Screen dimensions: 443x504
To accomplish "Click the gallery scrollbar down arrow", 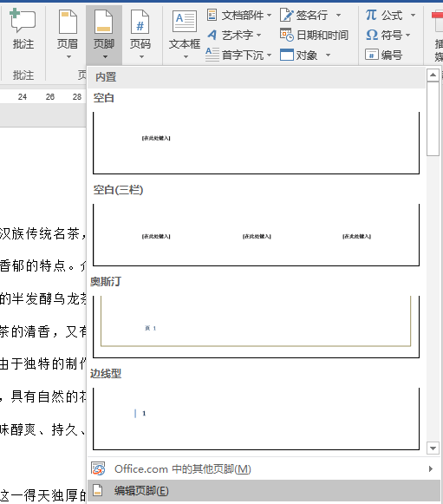I will 433,448.
